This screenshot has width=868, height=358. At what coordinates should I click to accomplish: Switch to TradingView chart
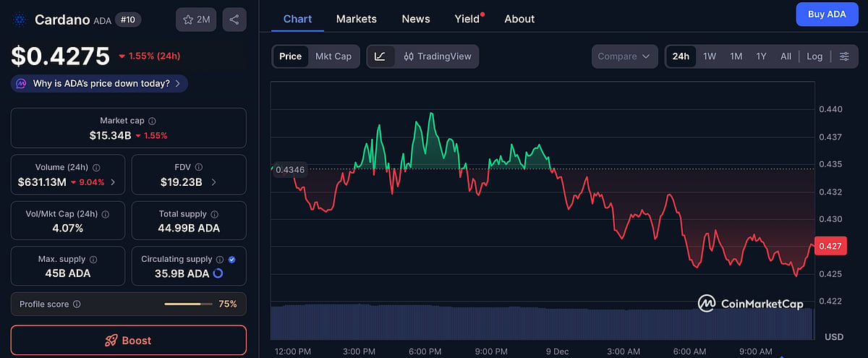tap(437, 56)
